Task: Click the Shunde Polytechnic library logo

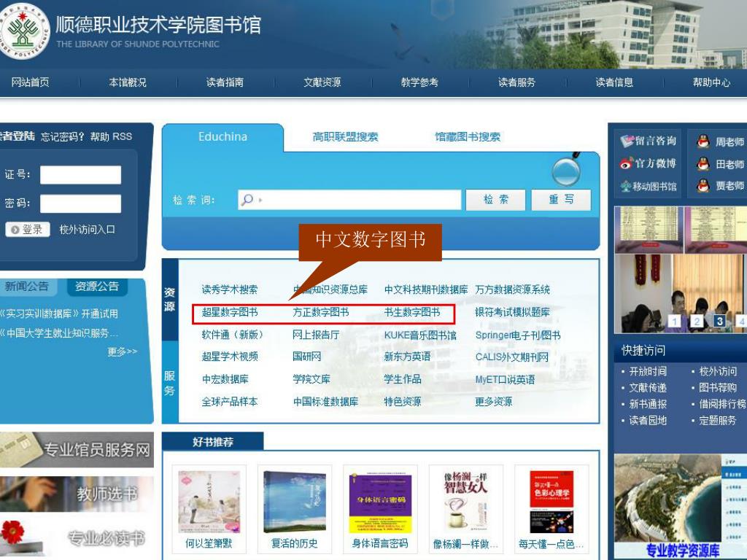Action: click(23, 31)
